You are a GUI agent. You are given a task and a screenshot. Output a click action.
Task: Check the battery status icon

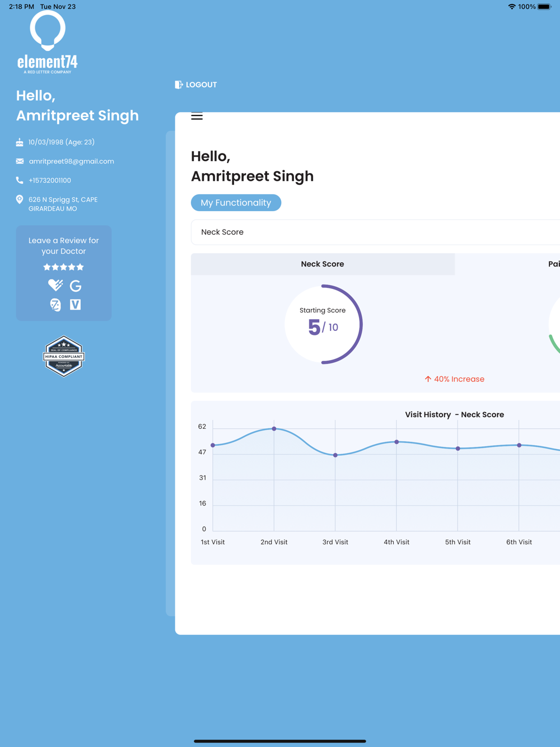pyautogui.click(x=544, y=7)
